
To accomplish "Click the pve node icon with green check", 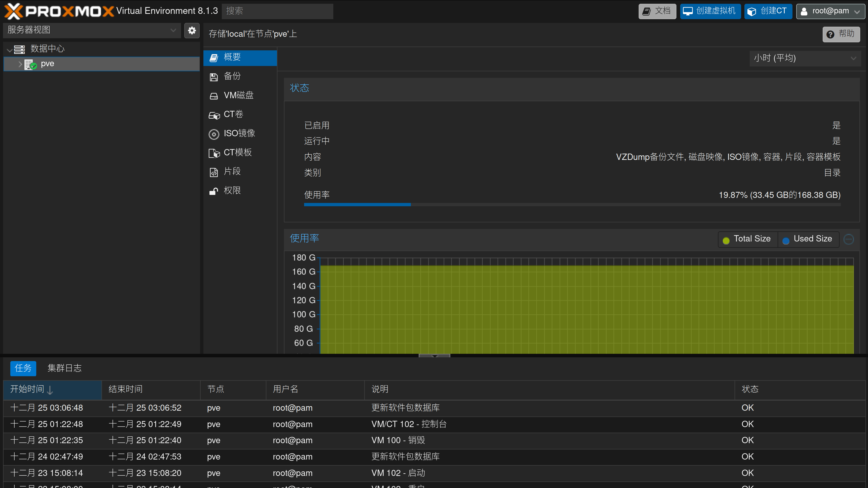I will pyautogui.click(x=31, y=64).
